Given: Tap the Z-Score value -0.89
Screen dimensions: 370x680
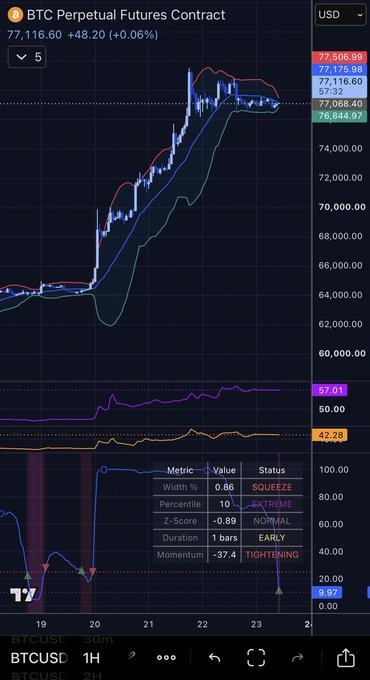Looking at the screenshot, I should coord(224,521).
